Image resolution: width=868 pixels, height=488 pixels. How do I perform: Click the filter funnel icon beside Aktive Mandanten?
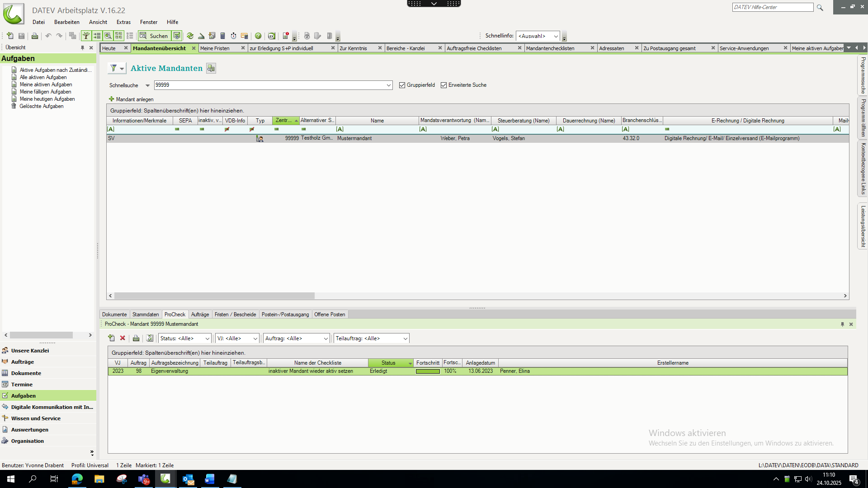(113, 68)
